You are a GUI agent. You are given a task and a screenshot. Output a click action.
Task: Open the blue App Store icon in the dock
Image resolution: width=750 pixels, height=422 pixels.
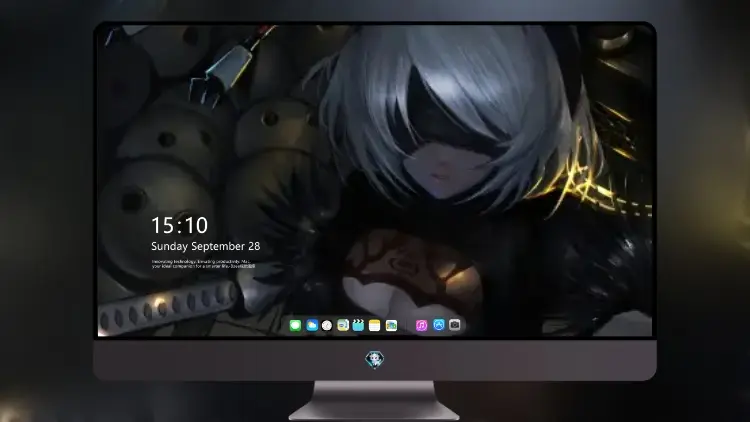tap(439, 325)
